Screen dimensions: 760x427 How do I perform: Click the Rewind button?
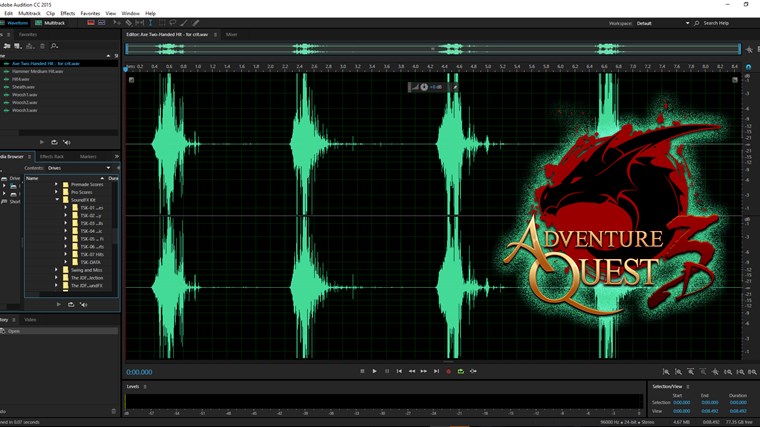[x=412, y=371]
